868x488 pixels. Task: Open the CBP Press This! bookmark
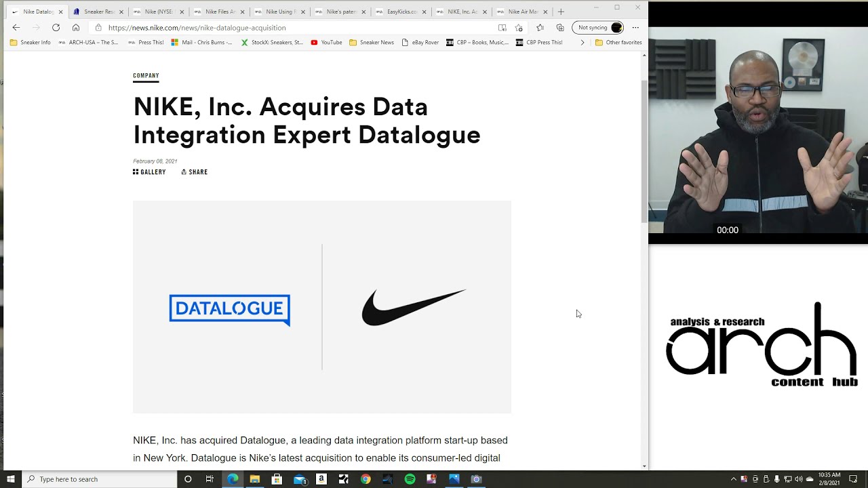(x=539, y=42)
